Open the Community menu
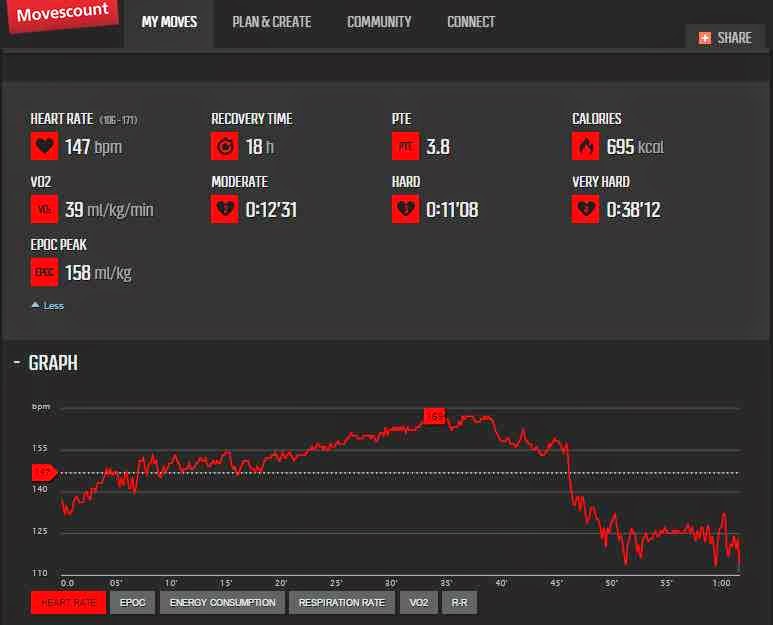The image size is (773, 625). (x=379, y=22)
